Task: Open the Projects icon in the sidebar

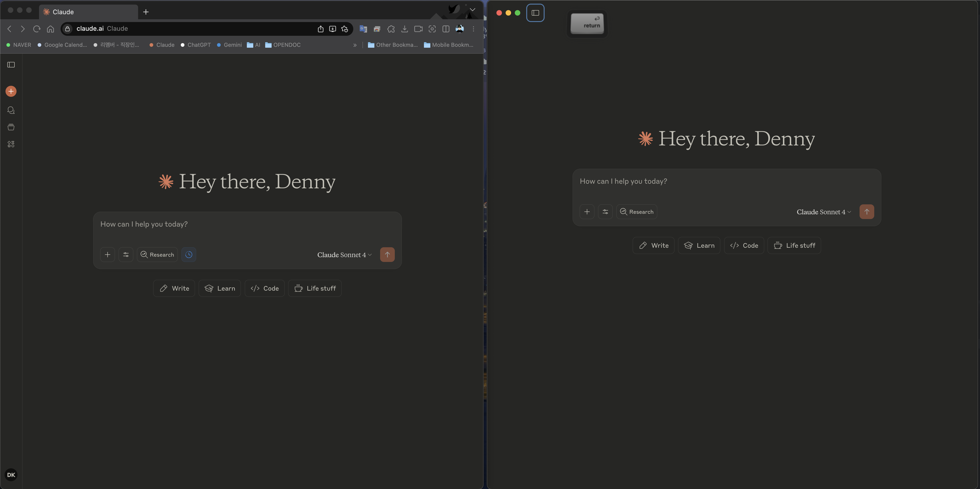Action: (11, 127)
